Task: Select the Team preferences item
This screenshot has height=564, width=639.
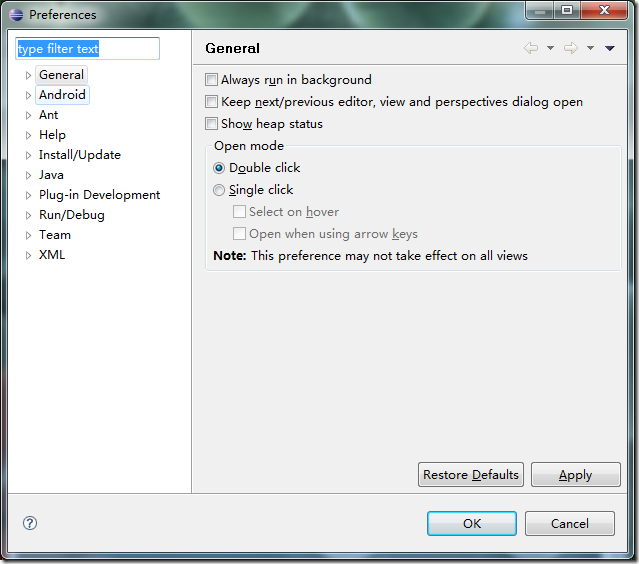Action: pyautogui.click(x=55, y=235)
